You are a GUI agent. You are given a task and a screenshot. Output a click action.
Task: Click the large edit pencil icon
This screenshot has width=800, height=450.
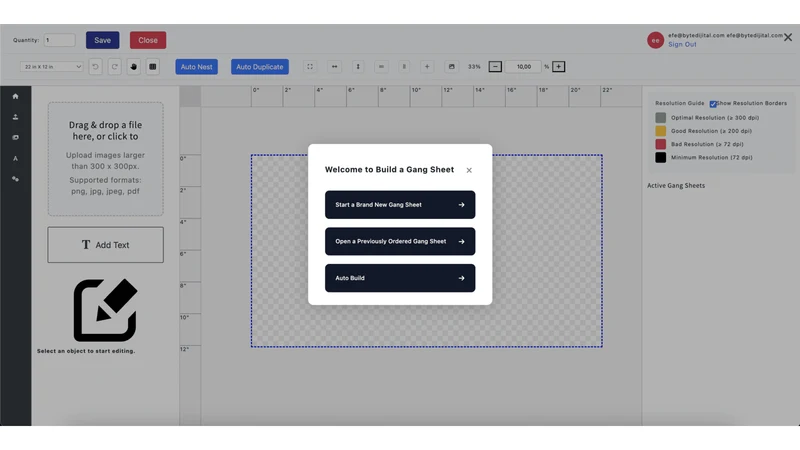click(x=106, y=310)
